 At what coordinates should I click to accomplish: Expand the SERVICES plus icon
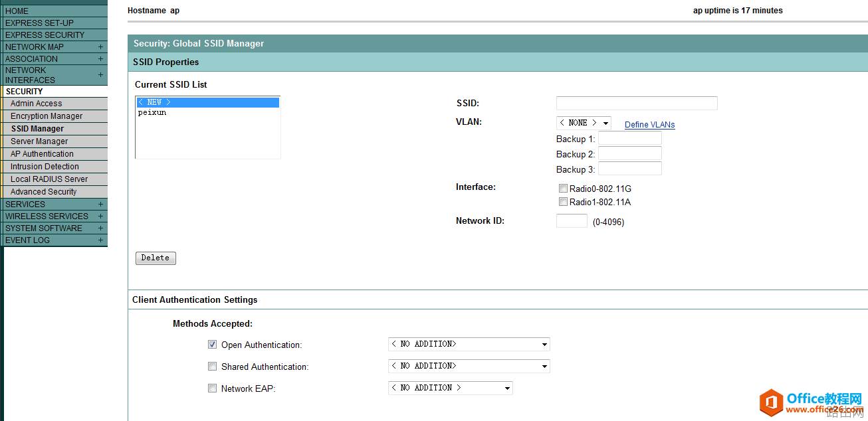point(100,204)
